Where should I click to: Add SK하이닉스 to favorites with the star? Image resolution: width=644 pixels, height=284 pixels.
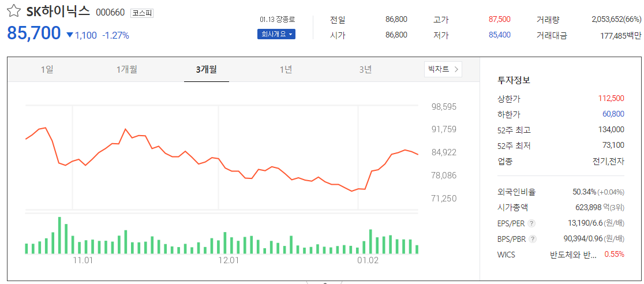tap(13, 11)
